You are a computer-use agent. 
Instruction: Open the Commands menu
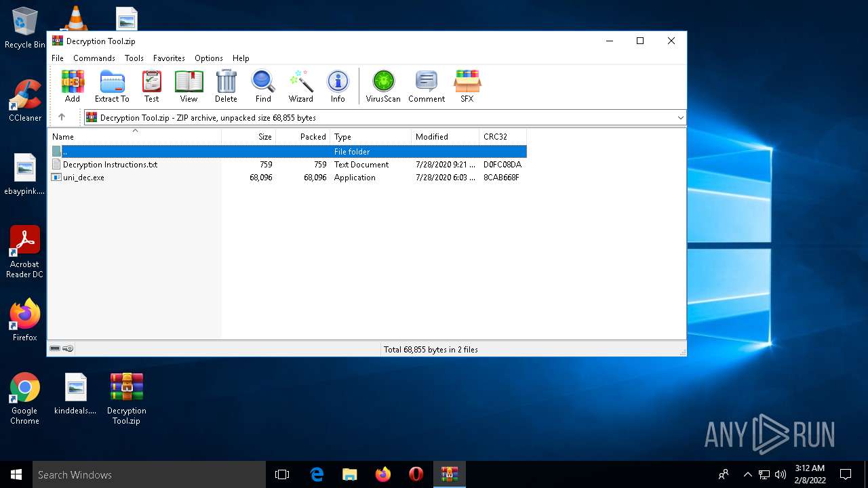pos(94,58)
